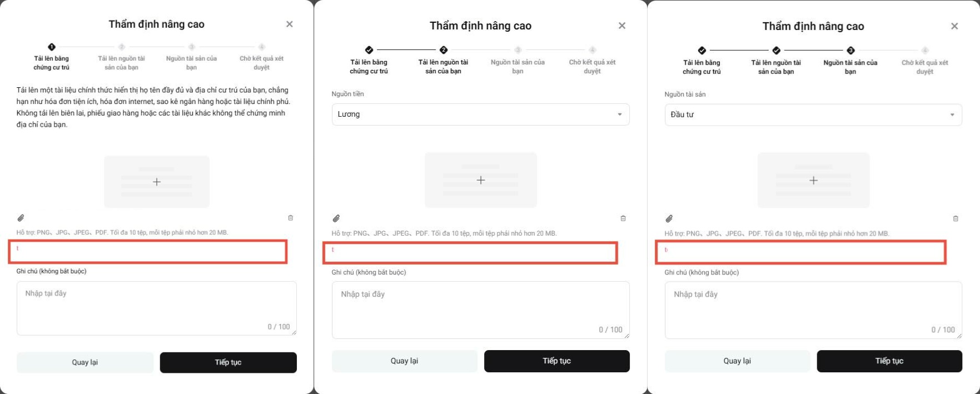Click the trash delete icon, left panel
This screenshot has width=980, height=394.
291,218
